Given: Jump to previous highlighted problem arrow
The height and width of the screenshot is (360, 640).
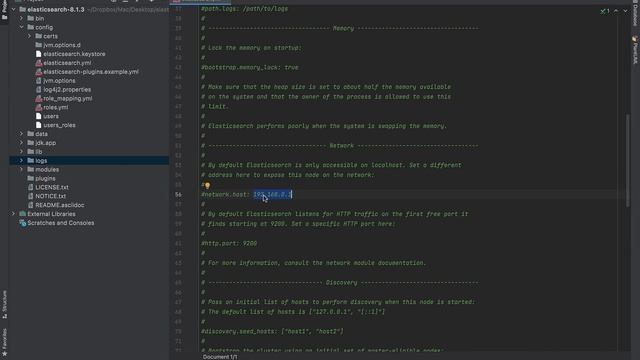Looking at the screenshot, I should click(616, 11).
